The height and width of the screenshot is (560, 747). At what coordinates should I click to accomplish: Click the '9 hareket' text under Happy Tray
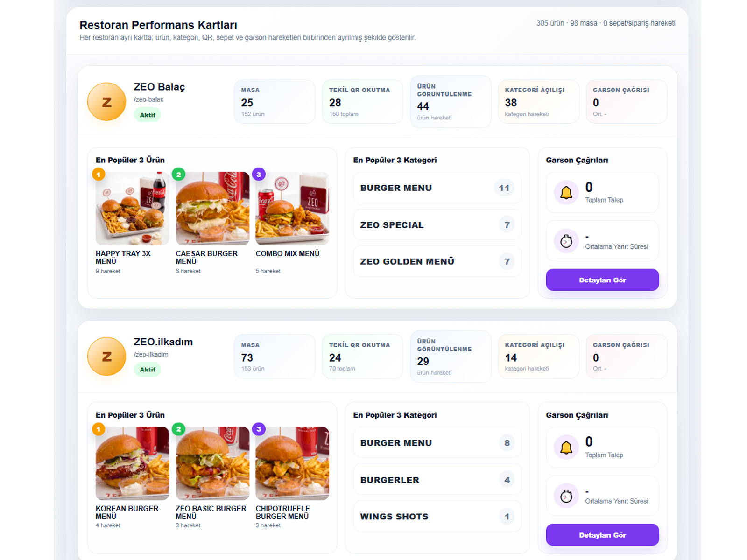(x=108, y=271)
